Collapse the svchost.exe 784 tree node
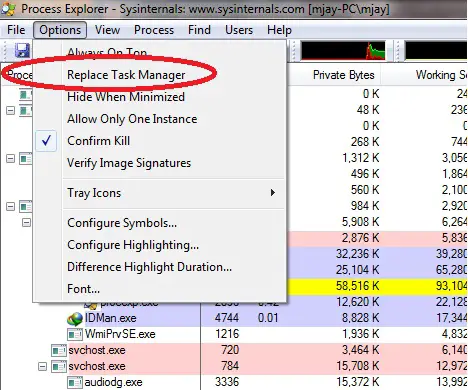This screenshot has height=390, width=468. (x=42, y=367)
